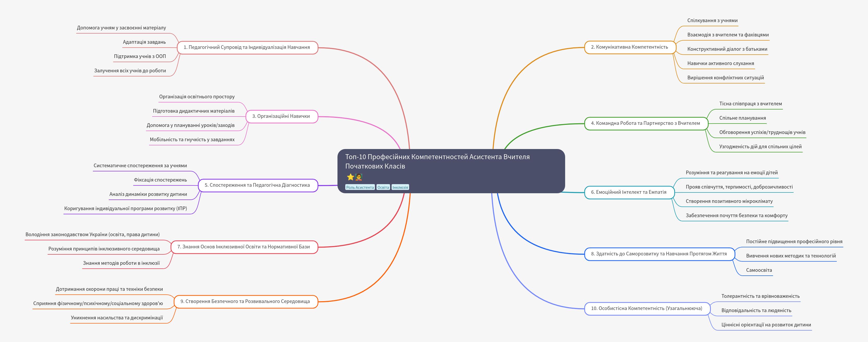Screen dimensions: 868x342
Task: Click node '10. Особистісна Компетентність (Узагальнююча)'
Action: tap(646, 309)
